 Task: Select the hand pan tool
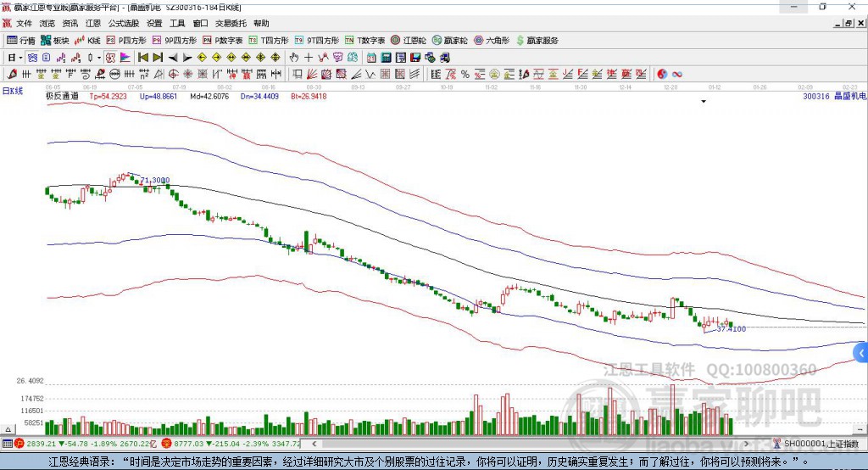tap(294, 58)
